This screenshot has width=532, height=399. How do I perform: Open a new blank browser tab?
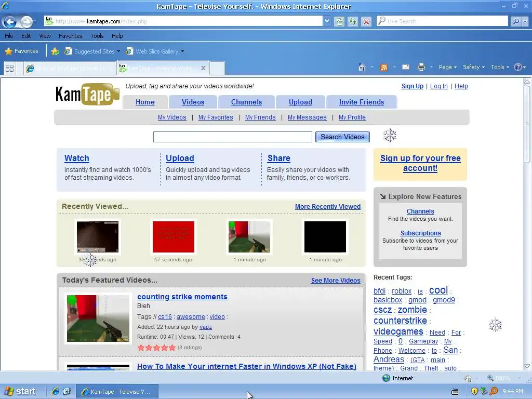pyautogui.click(x=217, y=68)
